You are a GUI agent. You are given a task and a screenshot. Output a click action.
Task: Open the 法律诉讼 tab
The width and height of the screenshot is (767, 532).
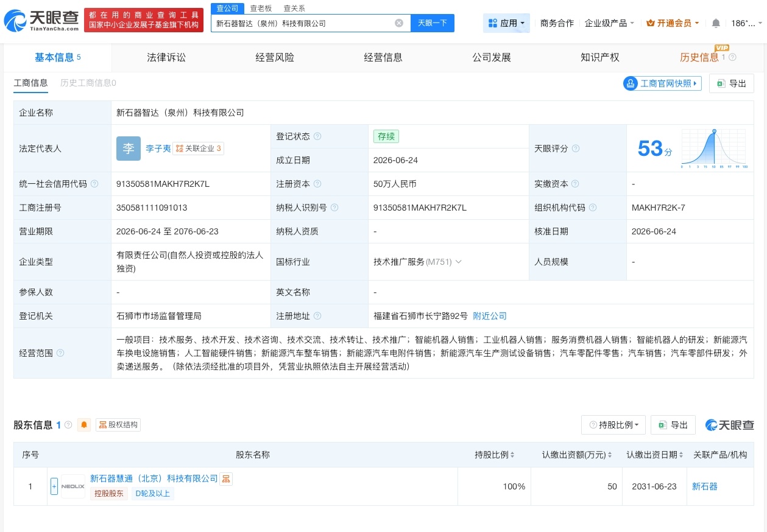[x=166, y=57]
